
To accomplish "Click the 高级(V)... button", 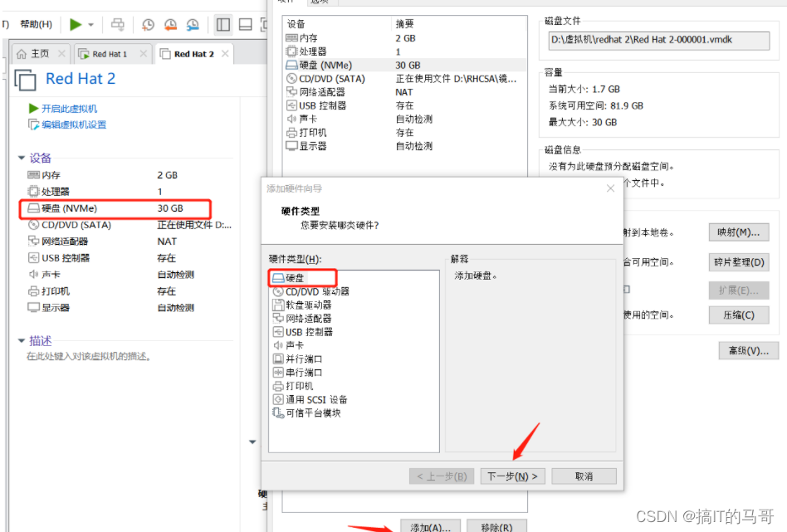I will coord(748,351).
